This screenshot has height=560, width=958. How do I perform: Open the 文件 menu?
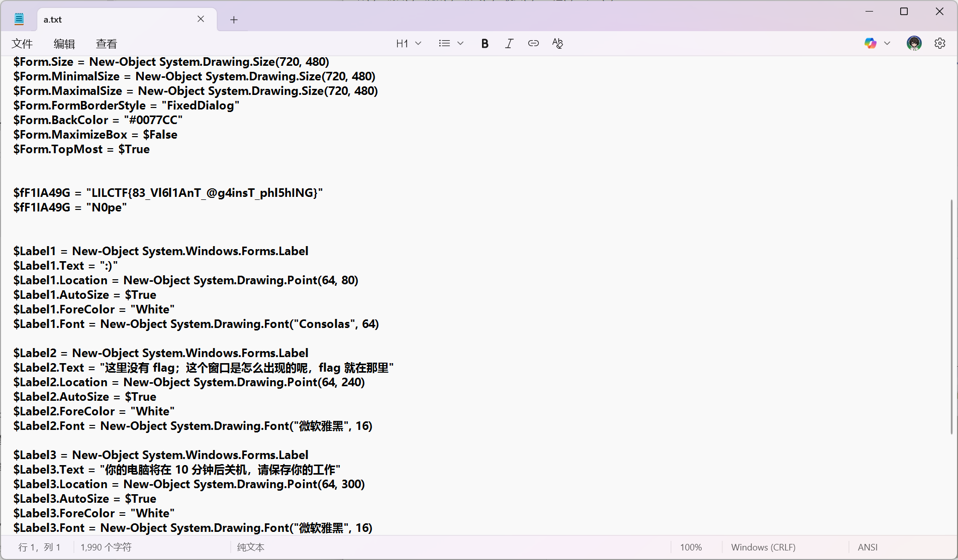click(22, 44)
